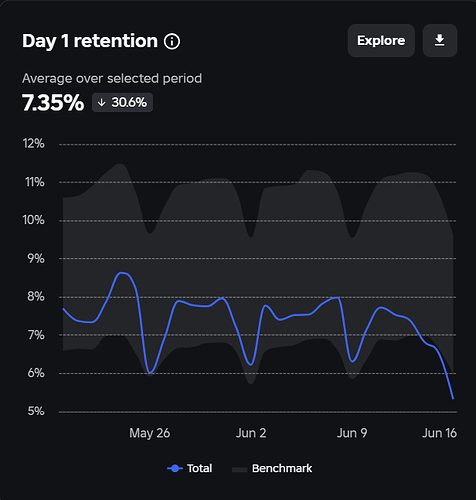Toggle the Benchmark series in legend
476x500 pixels.
(272, 468)
